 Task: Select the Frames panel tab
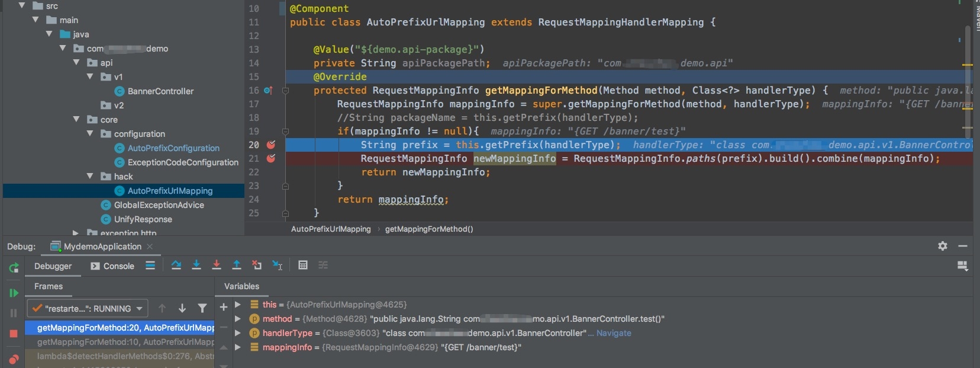(49, 286)
